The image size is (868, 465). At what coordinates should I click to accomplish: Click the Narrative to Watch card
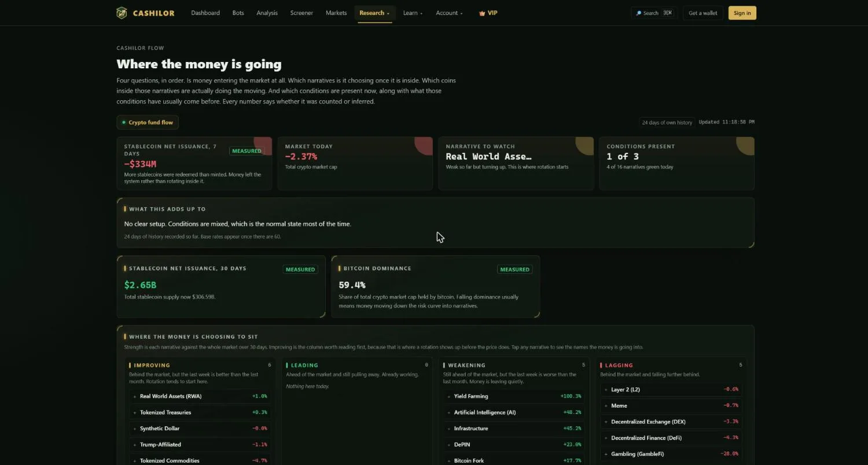click(516, 163)
